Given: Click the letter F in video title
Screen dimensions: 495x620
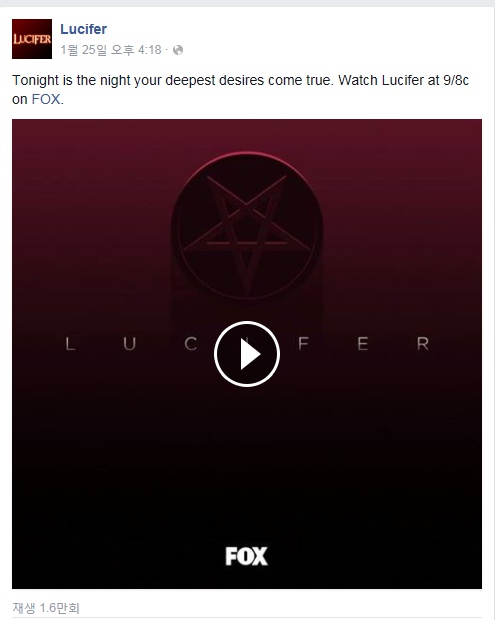Looking at the screenshot, I should 303,344.
